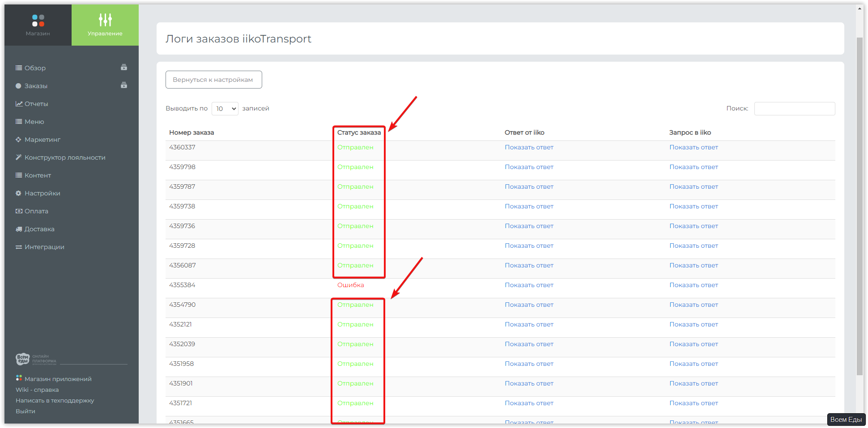868x428 pixels.
Task: Click the Заказы circle icon
Action: tap(18, 86)
